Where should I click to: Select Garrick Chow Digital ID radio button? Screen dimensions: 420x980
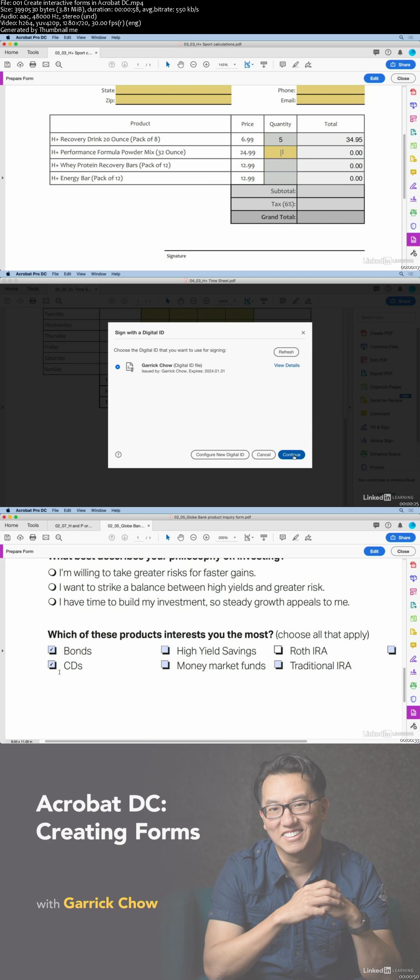(x=118, y=367)
